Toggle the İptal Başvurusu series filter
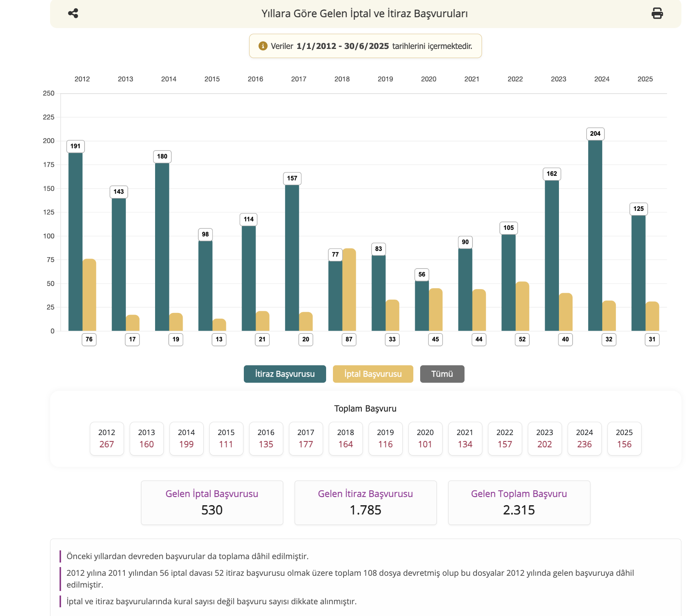The image size is (700, 616). click(373, 374)
